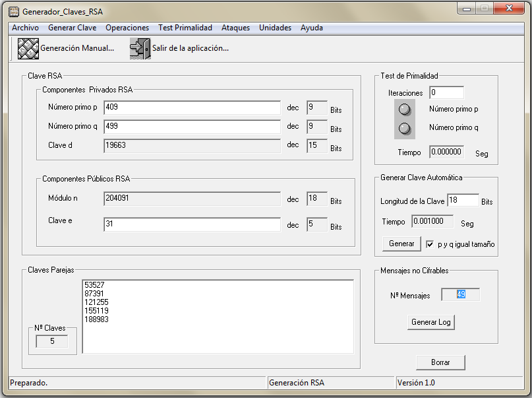
Task: Open the Archivo menu
Action: [x=25, y=28]
